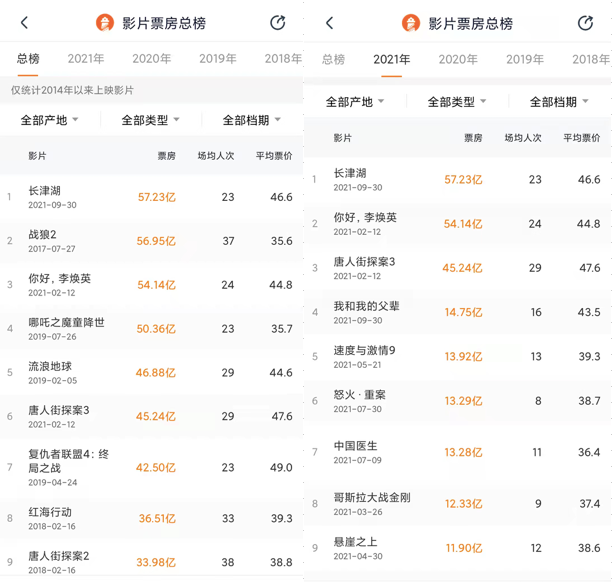Open 全部产地 dropdown in the right panel
Viewport: 612px width, 582px height.
355,102
